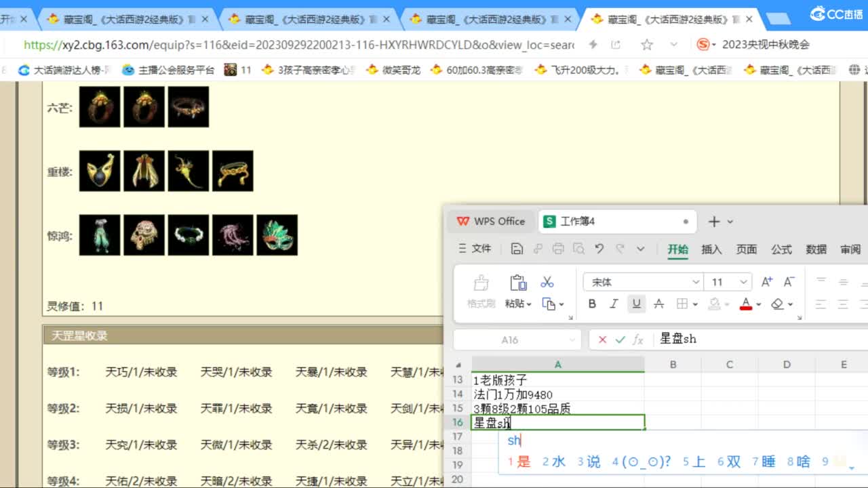Click the eraser clear-format icon
Image resolution: width=868 pixels, height=488 pixels.
pyautogui.click(x=778, y=304)
